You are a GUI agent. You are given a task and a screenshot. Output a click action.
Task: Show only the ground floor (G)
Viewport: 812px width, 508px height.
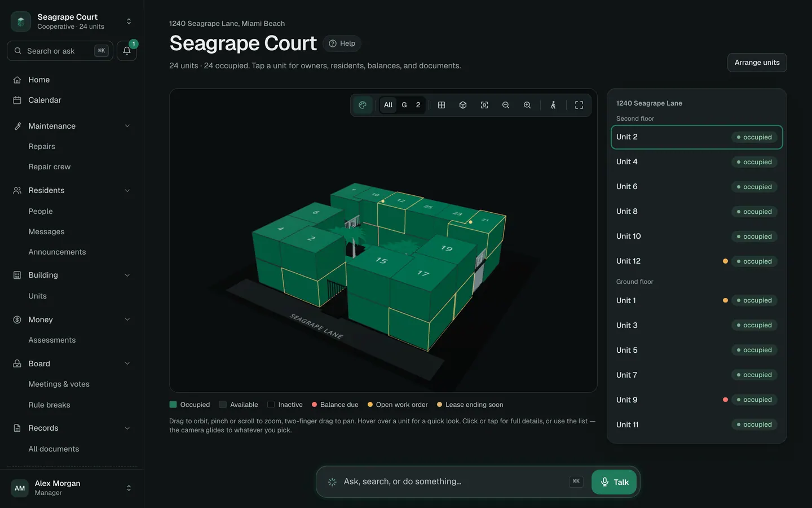pyautogui.click(x=404, y=105)
